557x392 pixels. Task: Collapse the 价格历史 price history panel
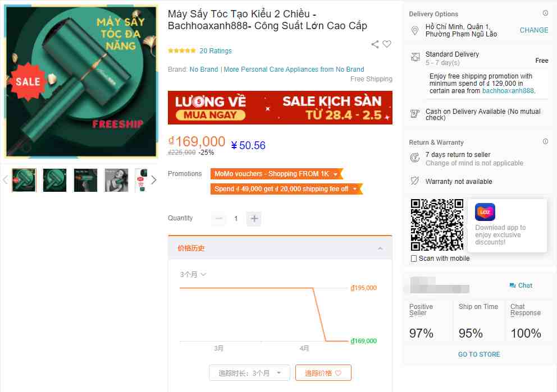[380, 248]
